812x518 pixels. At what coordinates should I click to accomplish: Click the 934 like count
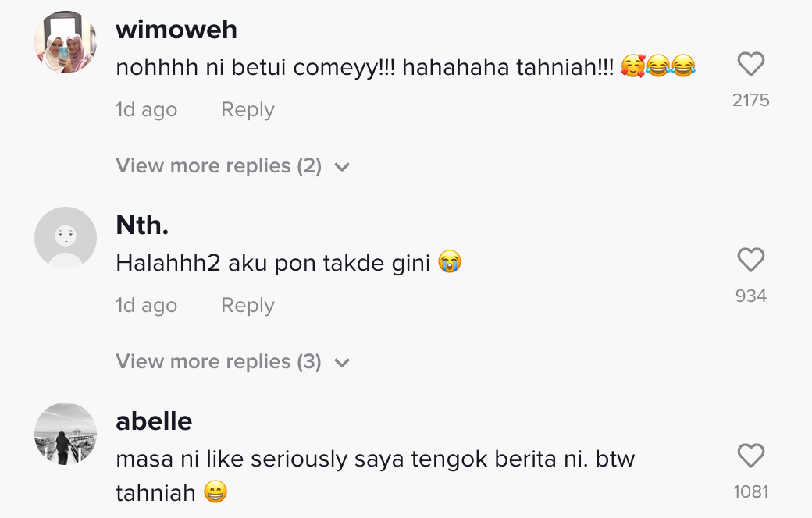tap(750, 296)
